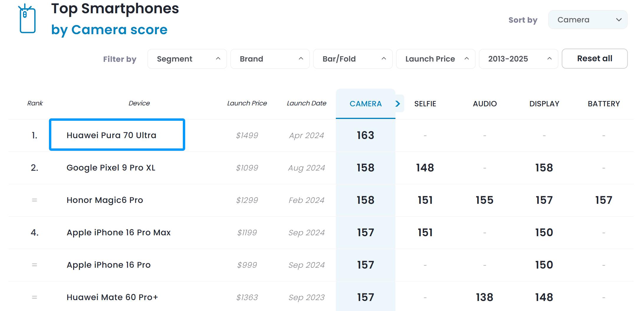Click the blue arrow next to CAMERA
The image size is (644, 311).
pos(398,104)
